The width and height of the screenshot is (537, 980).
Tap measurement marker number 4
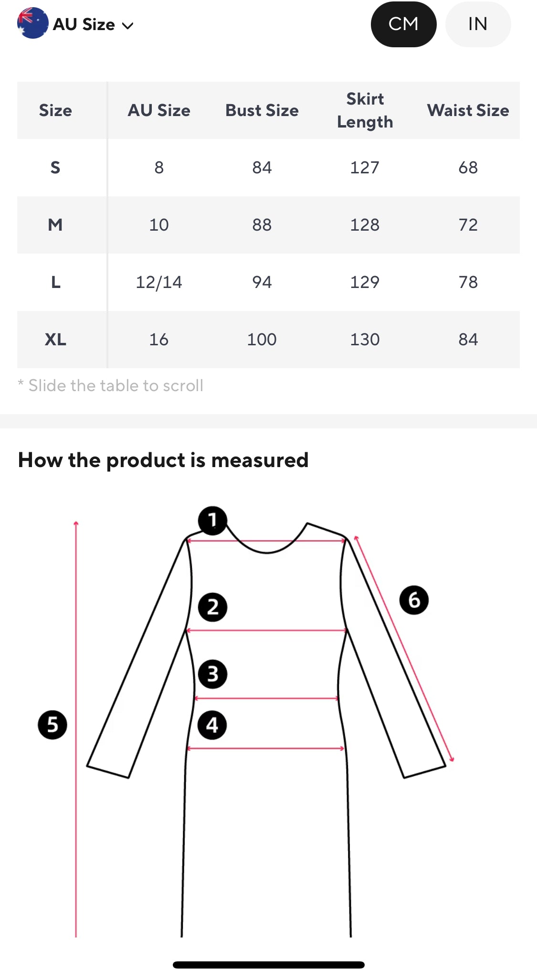pos(212,725)
